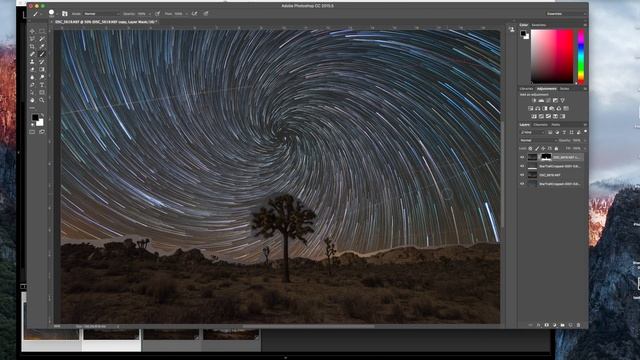Pick a color in the Color panel field
Screen dimensions: 640x360
click(x=552, y=57)
